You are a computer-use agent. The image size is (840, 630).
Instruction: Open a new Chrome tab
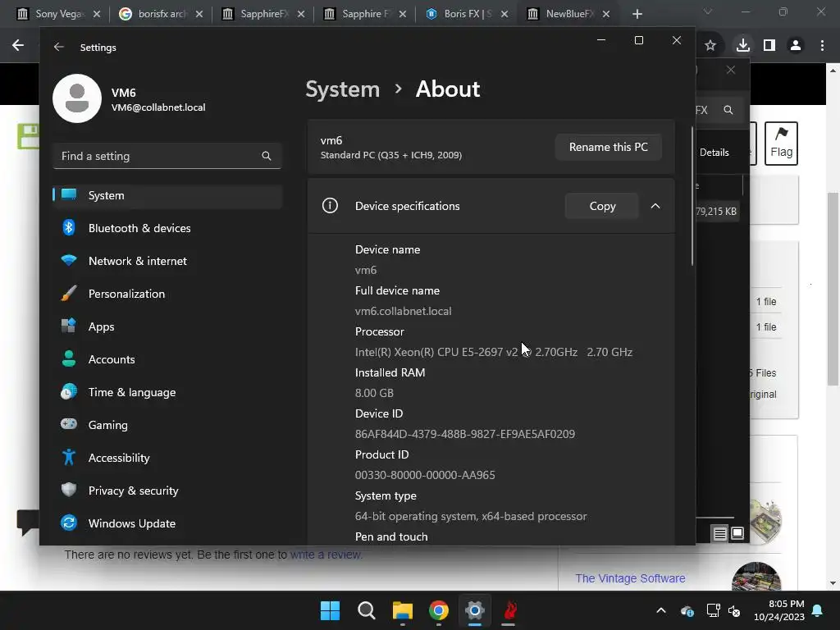[x=637, y=14]
